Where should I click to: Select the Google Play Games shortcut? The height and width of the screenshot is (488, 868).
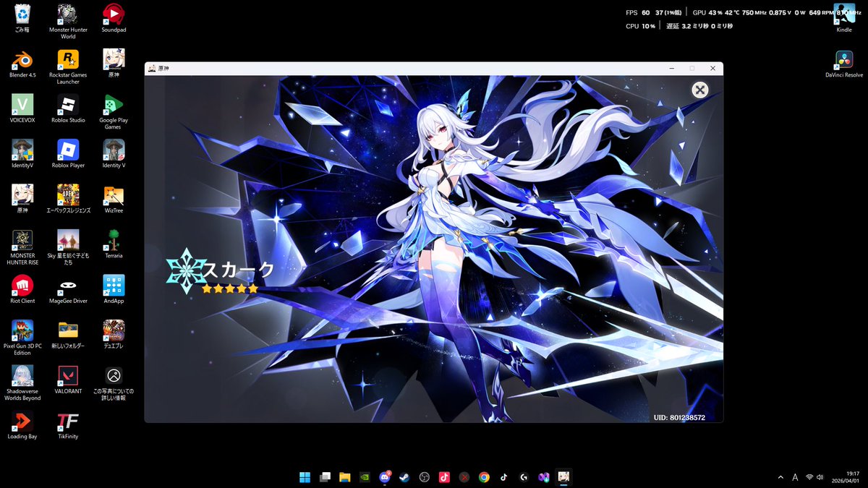(x=113, y=112)
